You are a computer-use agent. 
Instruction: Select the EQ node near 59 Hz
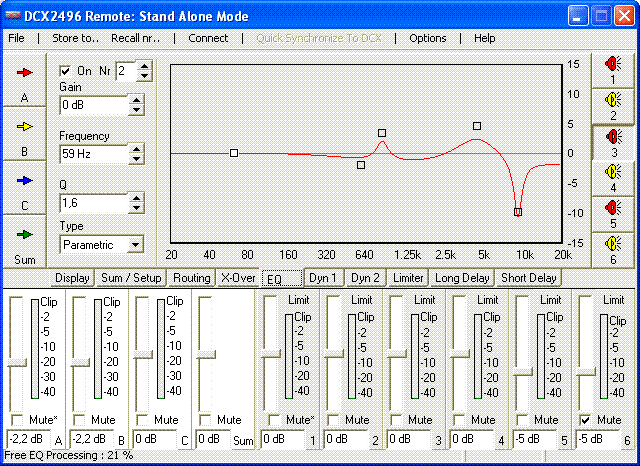234,153
